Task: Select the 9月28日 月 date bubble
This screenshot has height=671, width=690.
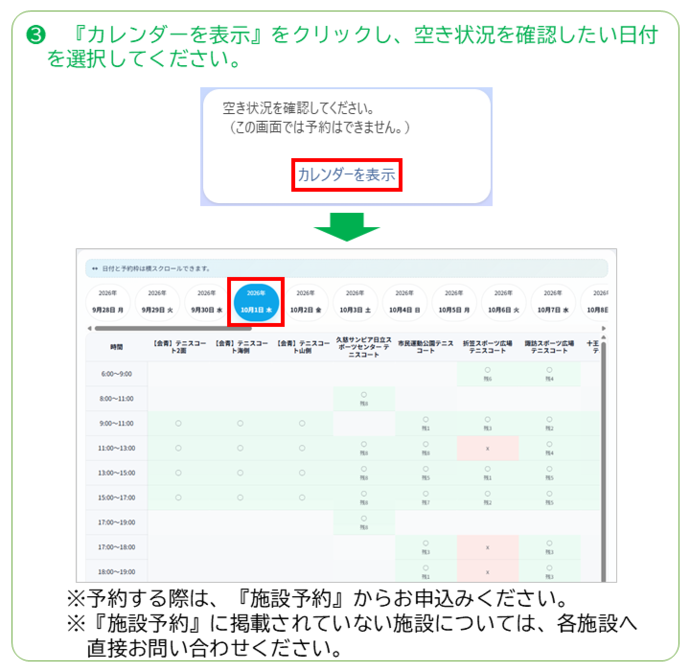Action: [108, 302]
